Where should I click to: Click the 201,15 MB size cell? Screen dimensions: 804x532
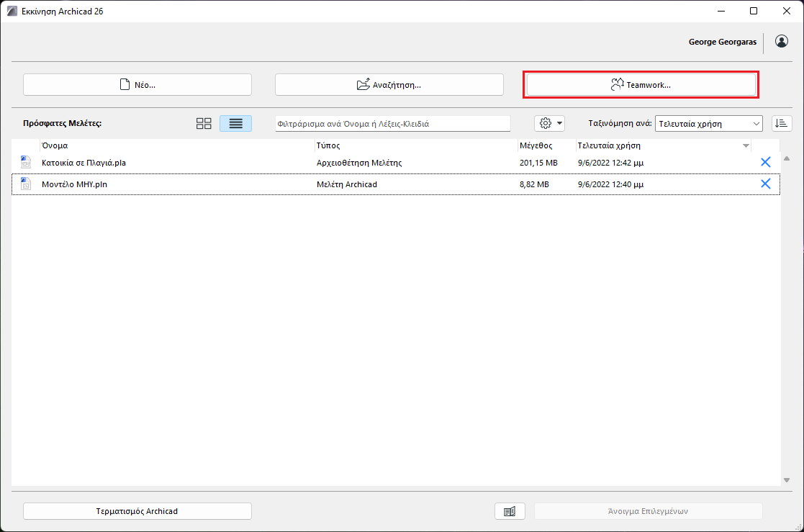click(x=538, y=163)
